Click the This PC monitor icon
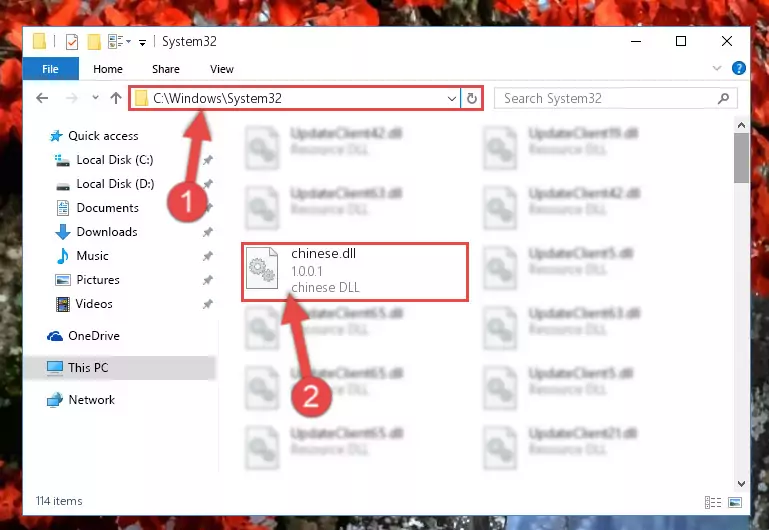Image resolution: width=769 pixels, height=530 pixels. tap(55, 368)
